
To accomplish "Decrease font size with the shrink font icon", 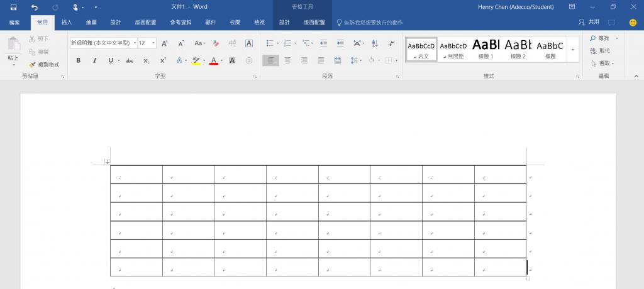I will coord(181,43).
